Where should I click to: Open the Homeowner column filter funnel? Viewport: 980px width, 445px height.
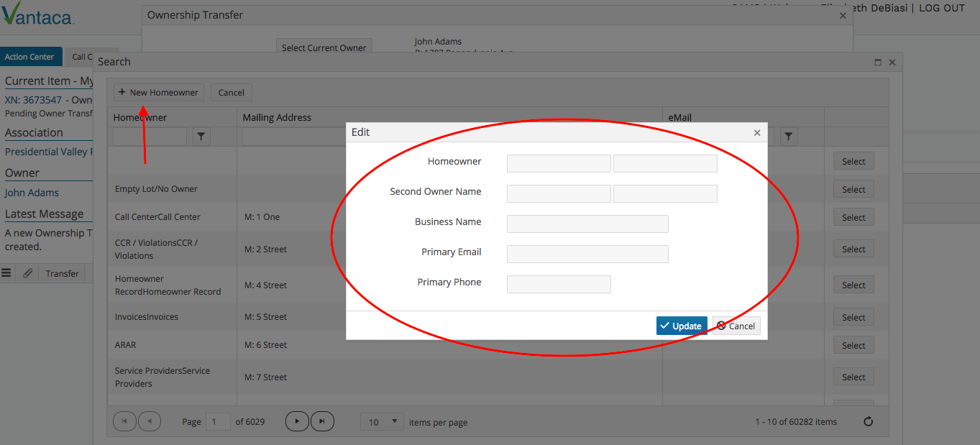pos(201,136)
